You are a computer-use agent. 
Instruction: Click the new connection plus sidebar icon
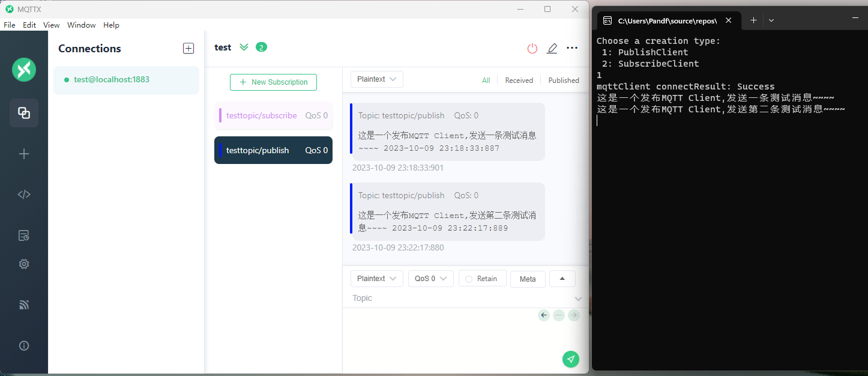[24, 154]
